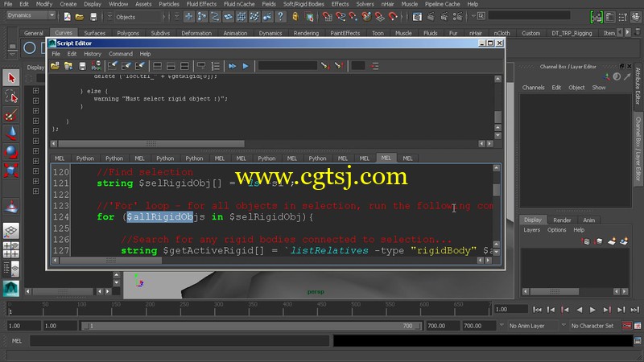
Task: Click the circle curve icon on the shelf
Action: click(30, 48)
